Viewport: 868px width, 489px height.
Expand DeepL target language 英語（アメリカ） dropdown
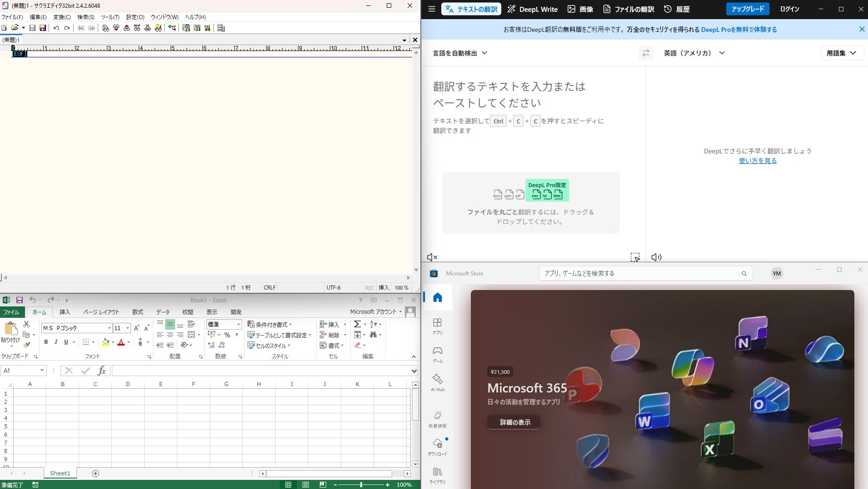click(x=694, y=53)
